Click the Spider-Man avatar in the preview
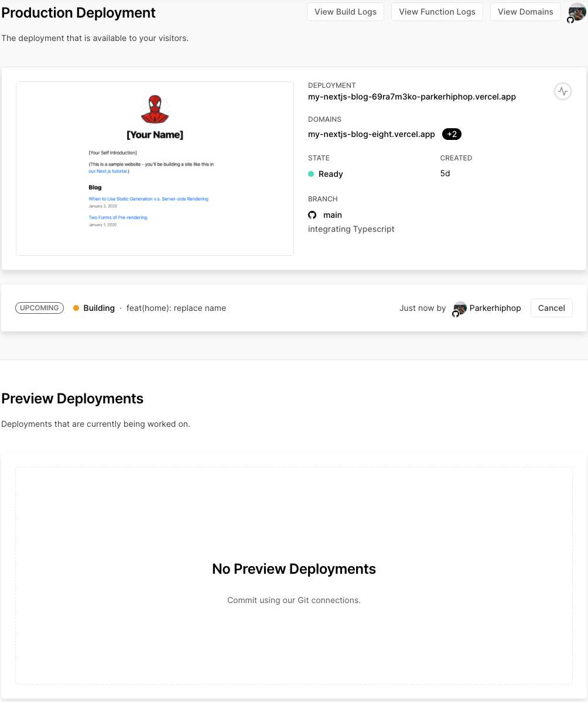 155,109
